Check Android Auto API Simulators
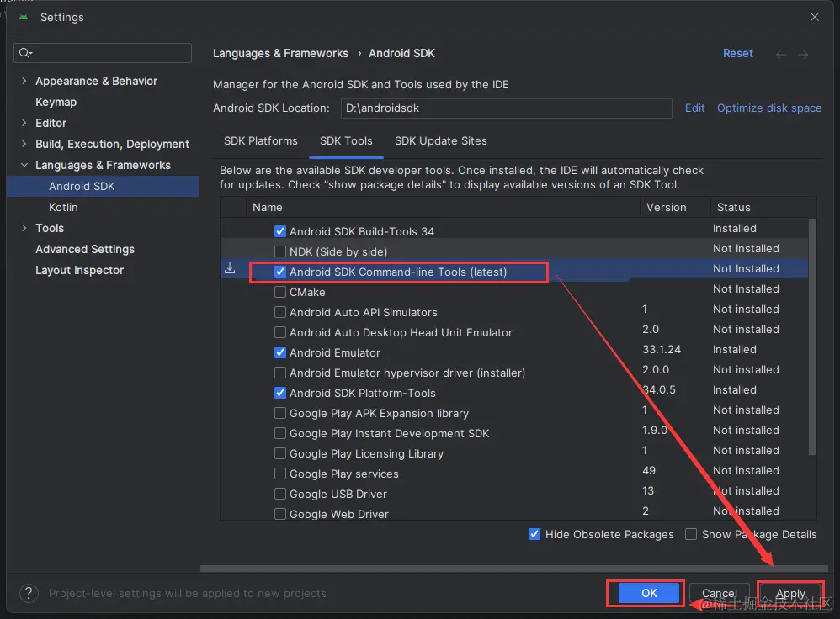 point(279,312)
